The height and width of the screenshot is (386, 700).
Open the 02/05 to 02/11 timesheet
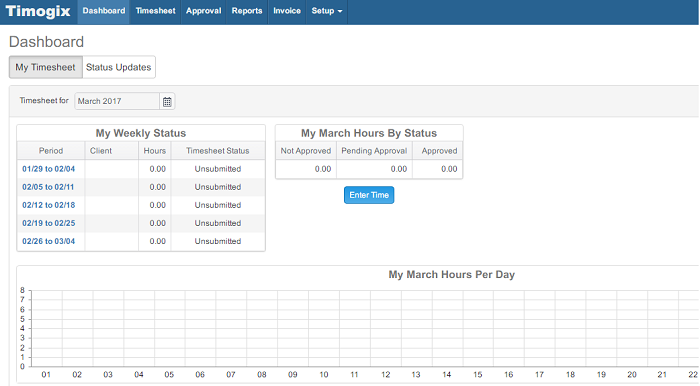(48, 187)
